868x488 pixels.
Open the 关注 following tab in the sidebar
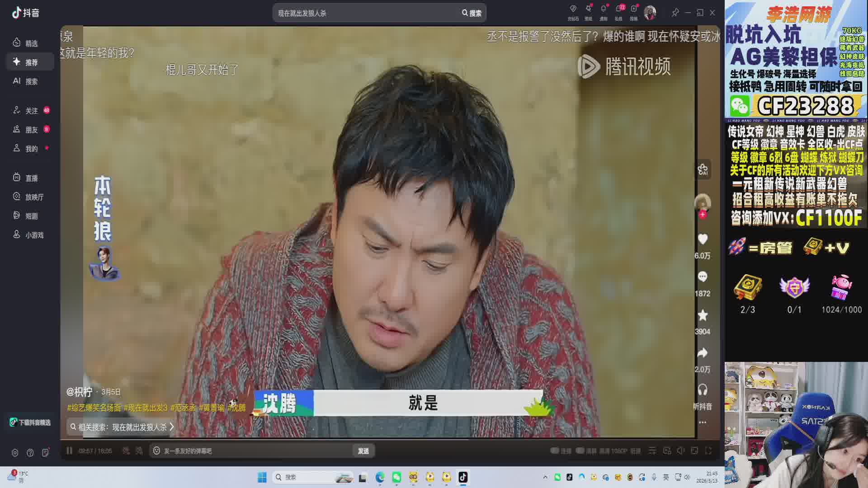click(x=31, y=111)
